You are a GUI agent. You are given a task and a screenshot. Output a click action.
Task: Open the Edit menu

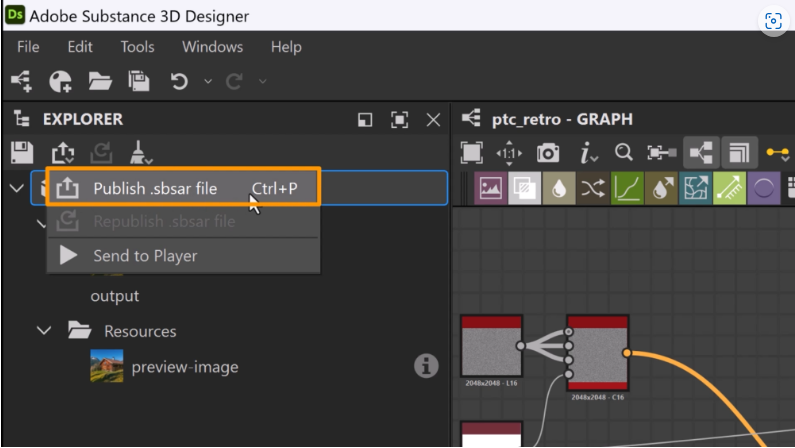[80, 47]
